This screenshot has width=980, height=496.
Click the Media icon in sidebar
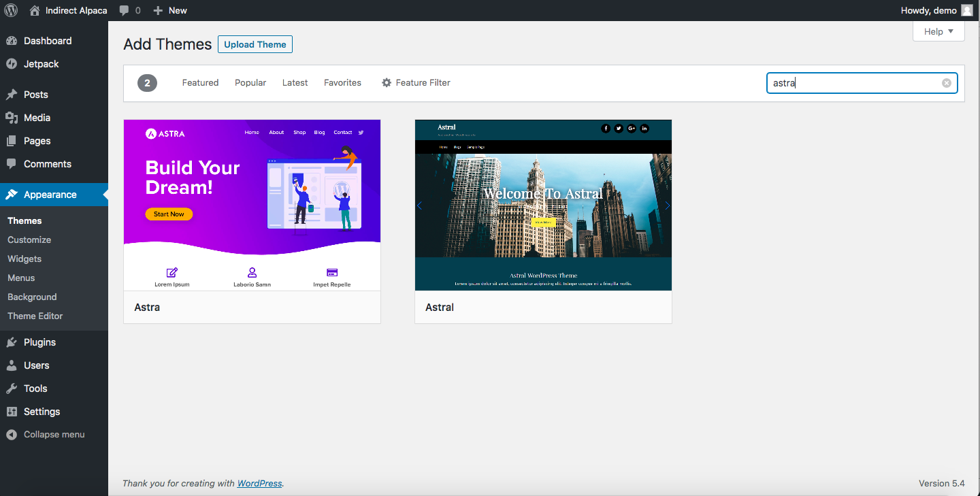[x=12, y=118]
